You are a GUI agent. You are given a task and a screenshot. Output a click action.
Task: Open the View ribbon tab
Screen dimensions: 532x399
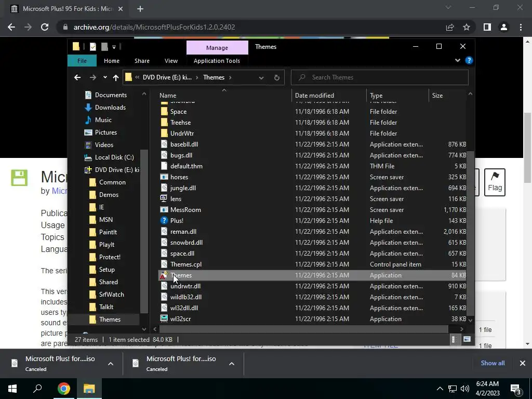(x=171, y=61)
